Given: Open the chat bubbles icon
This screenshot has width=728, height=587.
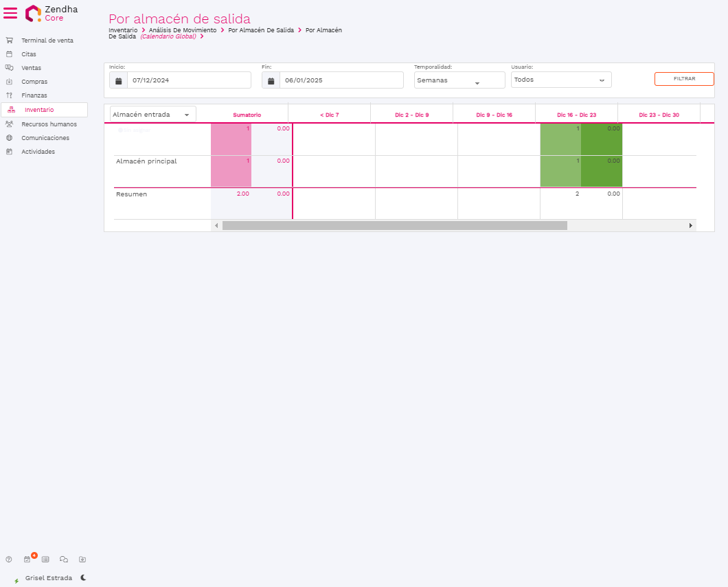Looking at the screenshot, I should click(x=64, y=560).
